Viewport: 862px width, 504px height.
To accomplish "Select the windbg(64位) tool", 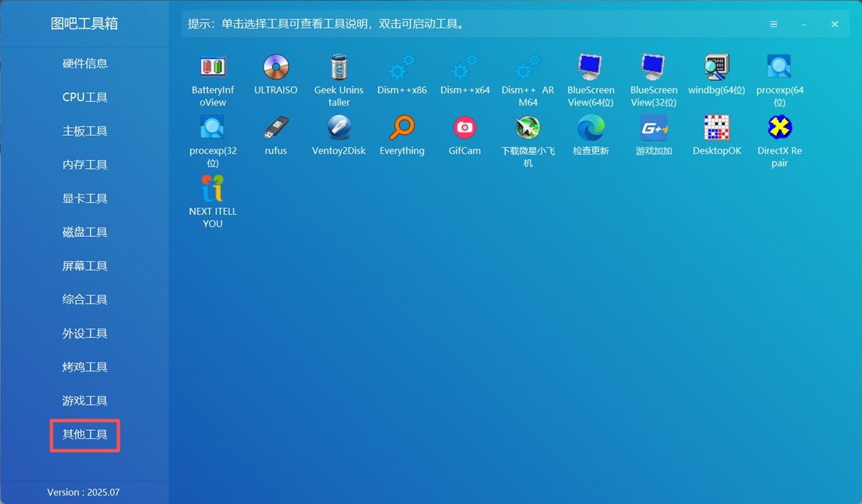I will tap(716, 67).
